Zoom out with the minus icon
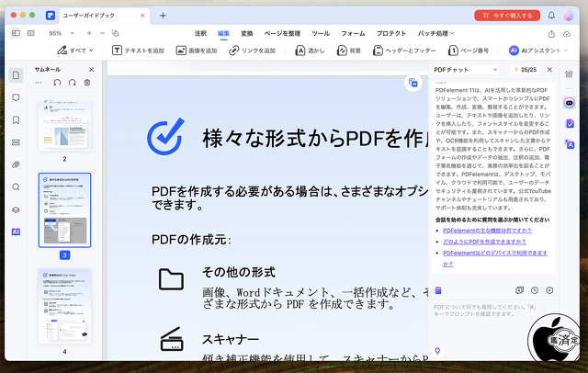588x373 pixels. (x=102, y=33)
